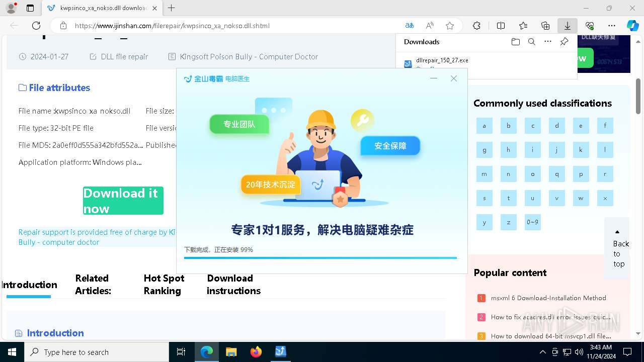Image resolution: width=644 pixels, height=362 pixels.
Task: Switch to the Introduction tab
Action: [29, 285]
